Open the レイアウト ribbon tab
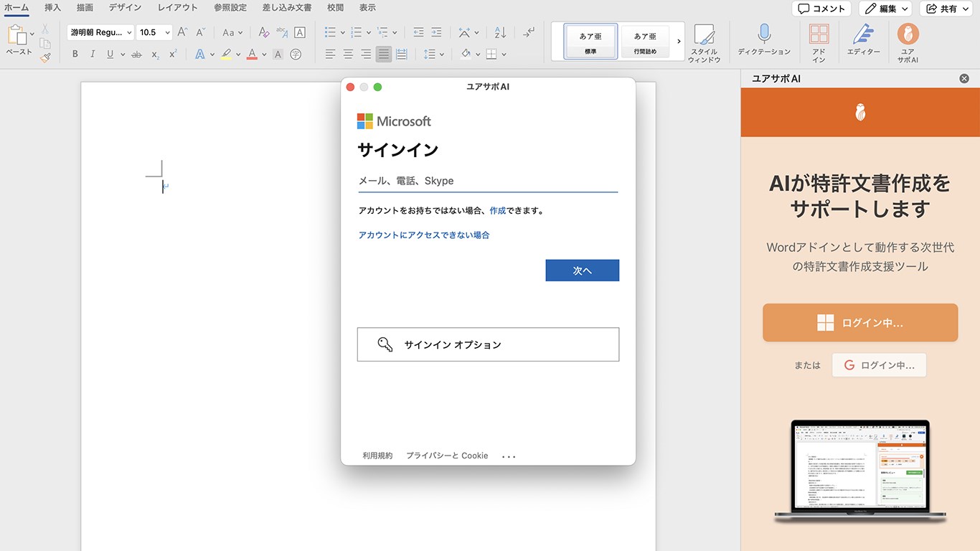 (x=177, y=8)
